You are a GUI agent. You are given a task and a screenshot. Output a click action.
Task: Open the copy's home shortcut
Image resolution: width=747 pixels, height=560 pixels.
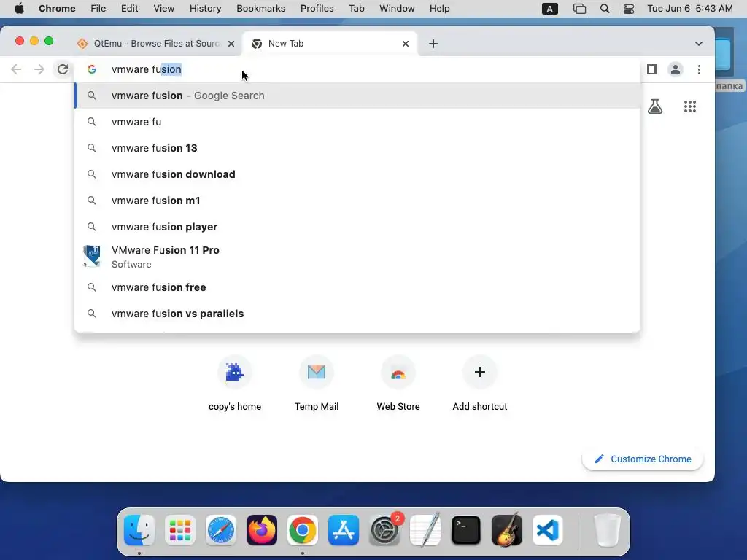click(235, 384)
